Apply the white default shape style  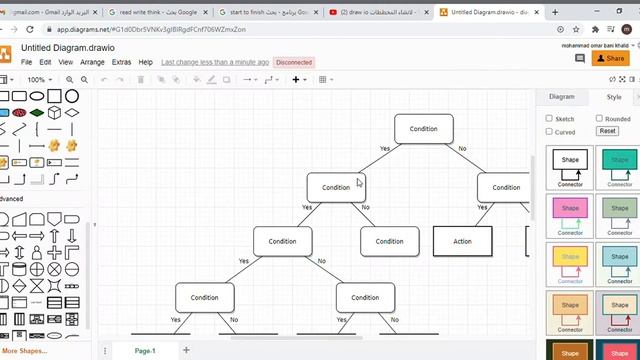coord(570,167)
